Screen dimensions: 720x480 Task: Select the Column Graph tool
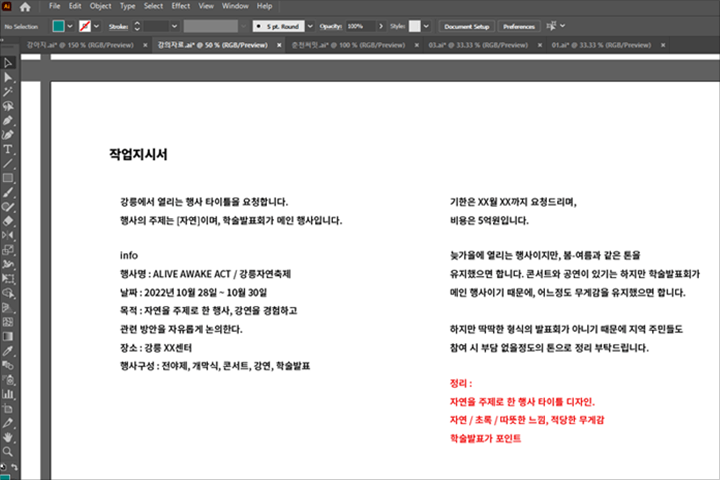[x=8, y=394]
